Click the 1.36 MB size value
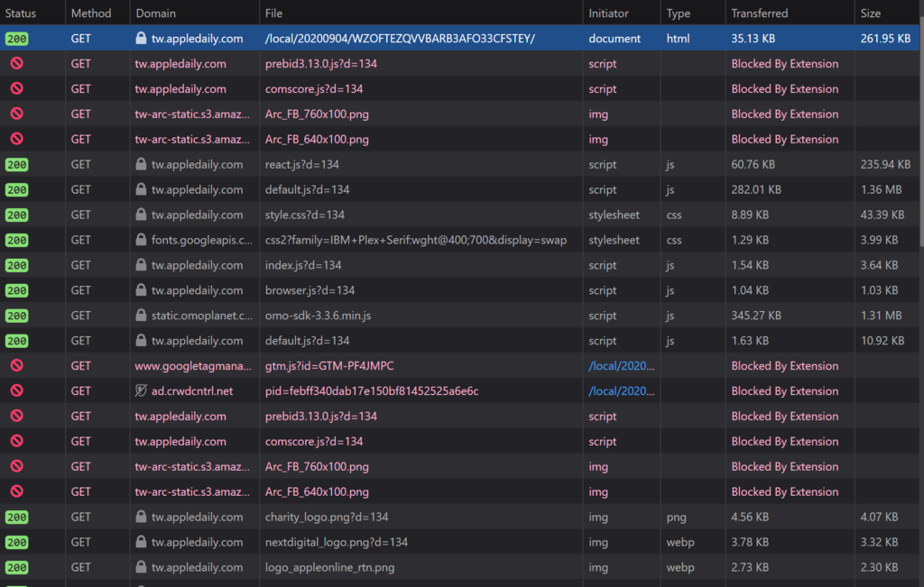Image resolution: width=924 pixels, height=587 pixels. click(881, 189)
